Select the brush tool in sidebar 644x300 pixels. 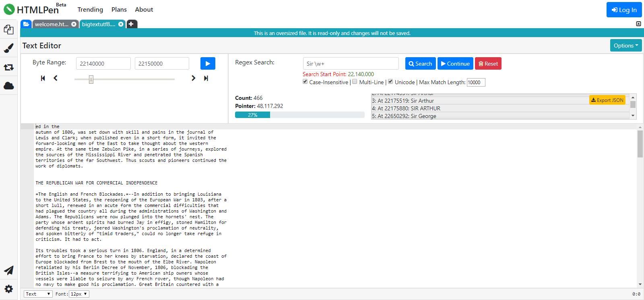pyautogui.click(x=8, y=48)
